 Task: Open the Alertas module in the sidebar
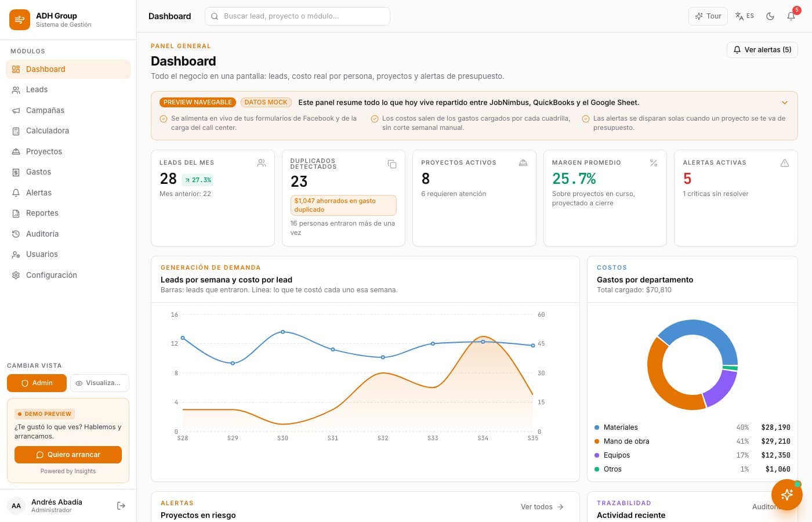point(68,193)
